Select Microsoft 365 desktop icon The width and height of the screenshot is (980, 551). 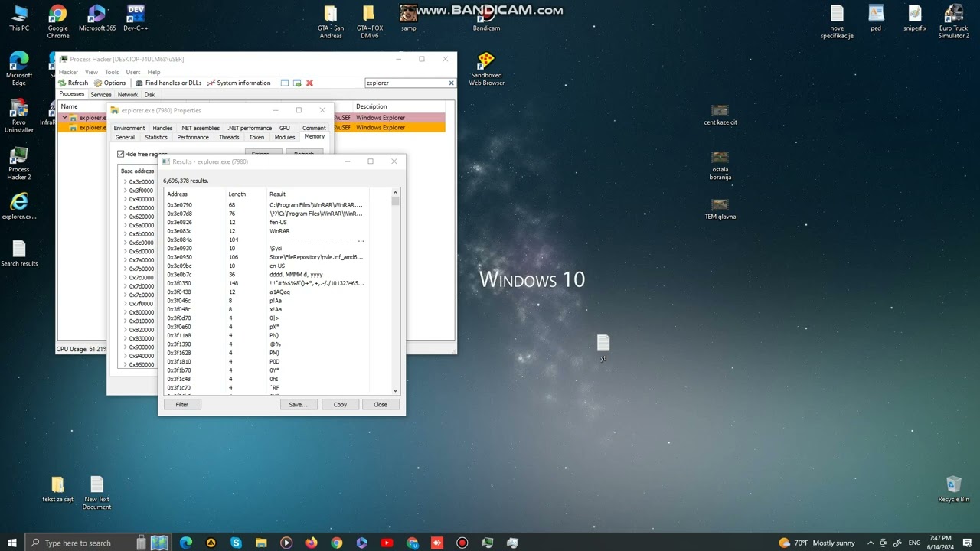click(97, 18)
